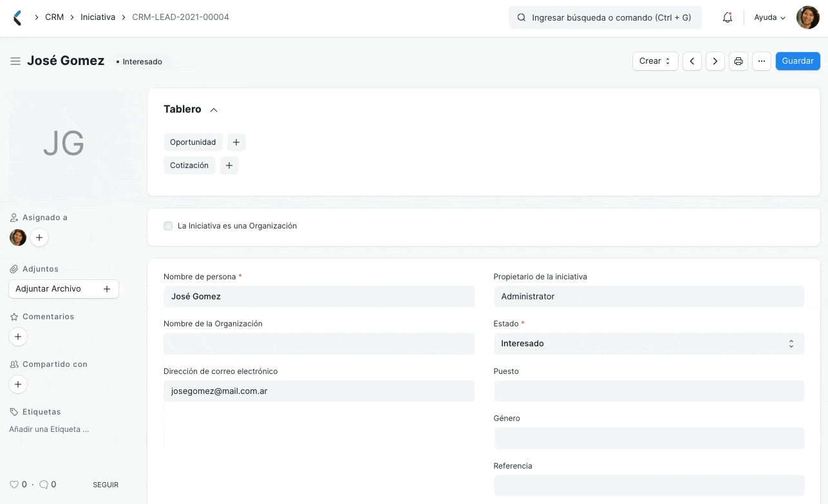Open the print view icon
This screenshot has width=828, height=504.
739,61
